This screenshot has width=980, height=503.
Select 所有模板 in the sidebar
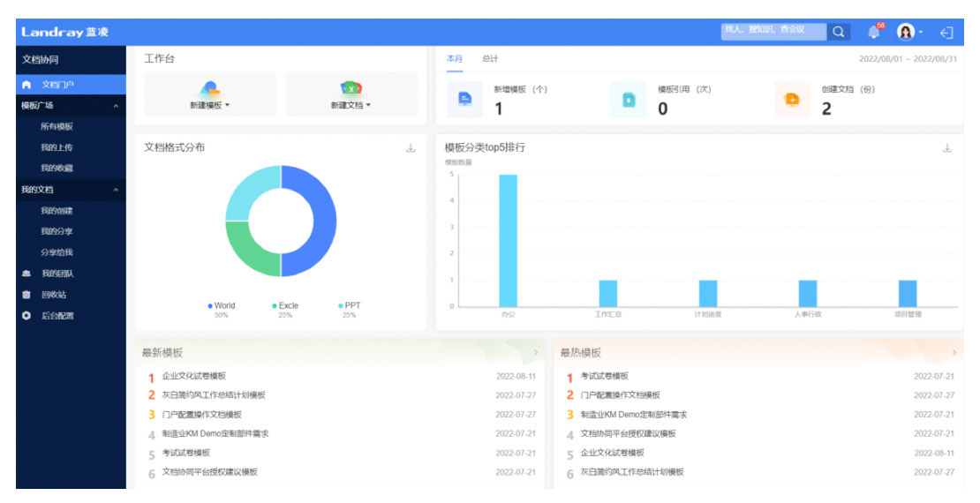(x=57, y=126)
